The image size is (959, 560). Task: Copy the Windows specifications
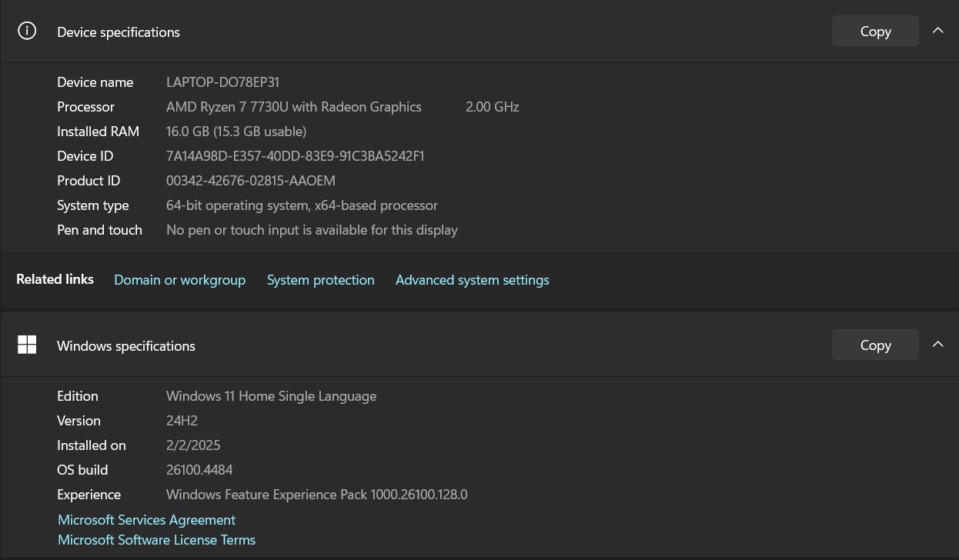tap(875, 345)
